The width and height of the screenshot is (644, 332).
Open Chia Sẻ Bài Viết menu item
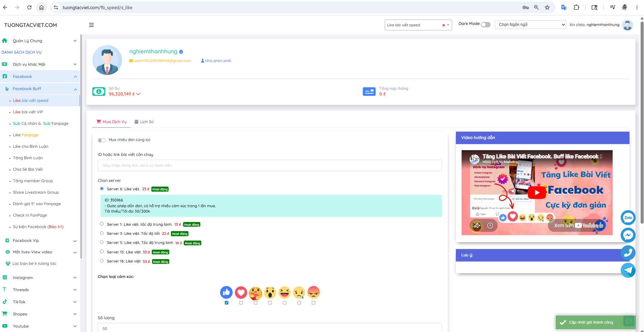[x=28, y=169]
